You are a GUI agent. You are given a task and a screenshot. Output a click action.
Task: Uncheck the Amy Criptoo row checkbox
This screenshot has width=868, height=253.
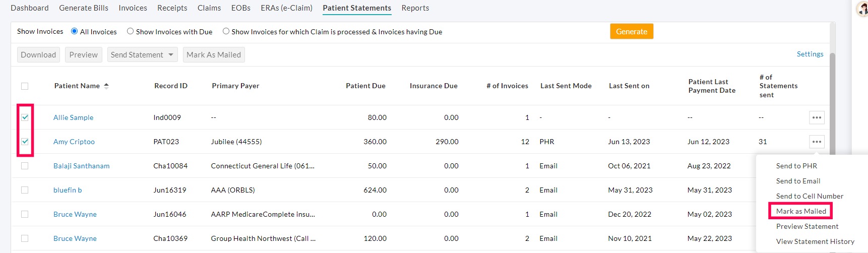click(x=25, y=142)
